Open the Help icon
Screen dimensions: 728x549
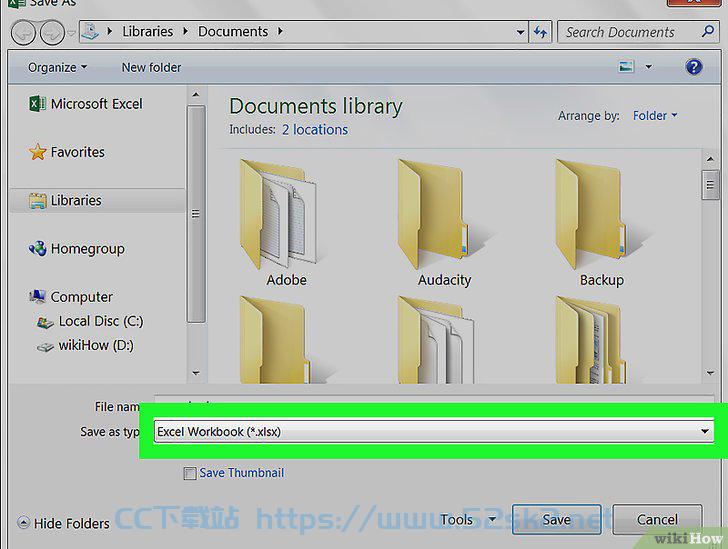pos(694,67)
